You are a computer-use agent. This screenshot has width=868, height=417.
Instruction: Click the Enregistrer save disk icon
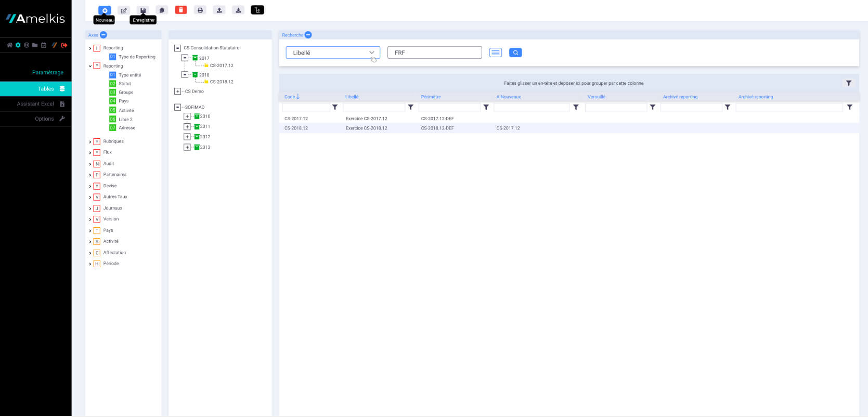[x=143, y=10]
